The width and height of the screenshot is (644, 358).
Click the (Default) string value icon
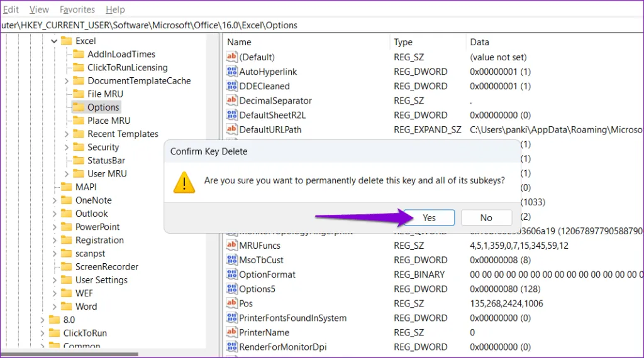(232, 57)
